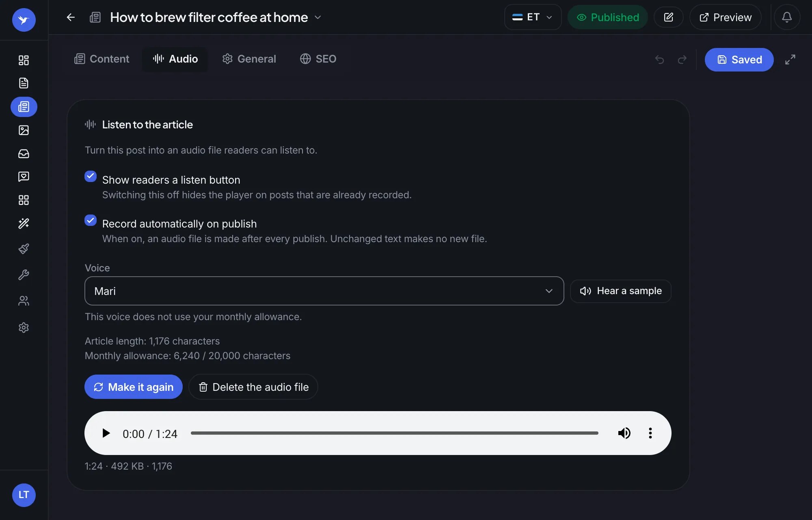Expand editor to fullscreen

pos(790,60)
